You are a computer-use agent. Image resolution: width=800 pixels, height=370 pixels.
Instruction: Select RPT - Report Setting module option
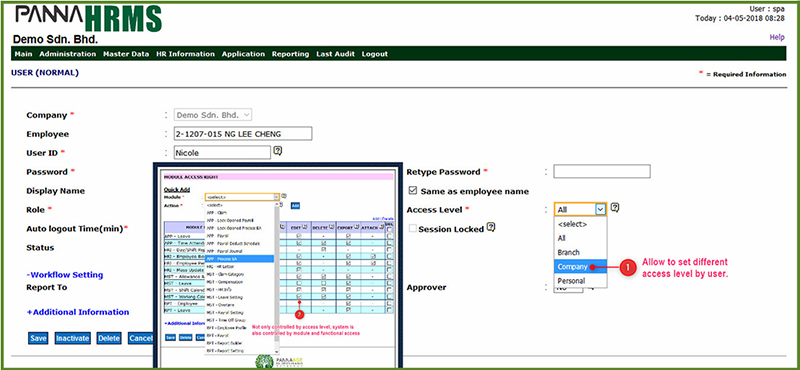240,351
